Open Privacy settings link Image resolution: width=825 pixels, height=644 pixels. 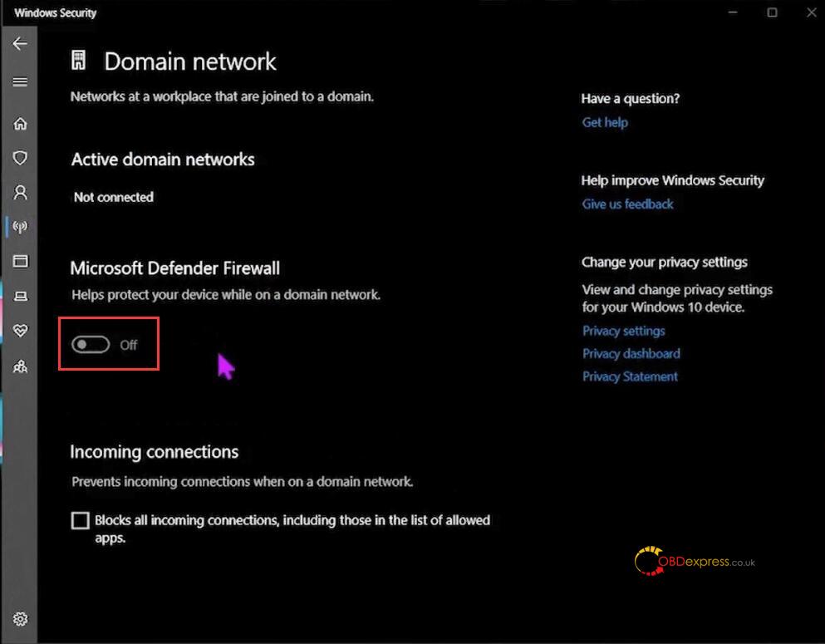click(623, 331)
